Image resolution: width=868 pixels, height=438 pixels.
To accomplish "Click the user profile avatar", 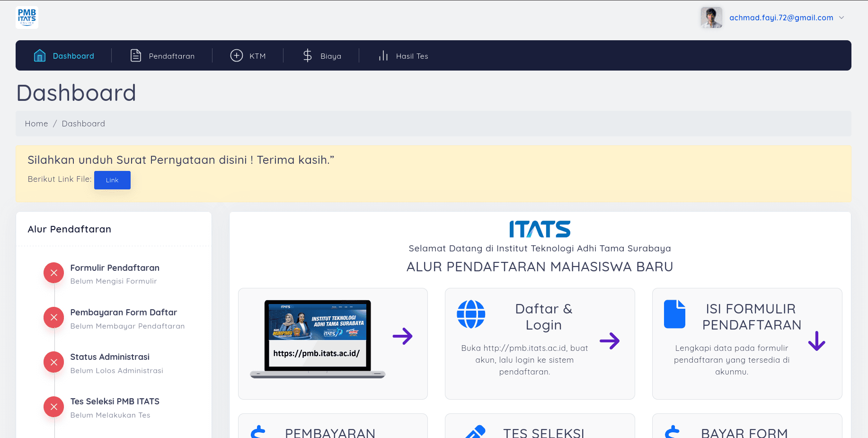I will point(711,18).
